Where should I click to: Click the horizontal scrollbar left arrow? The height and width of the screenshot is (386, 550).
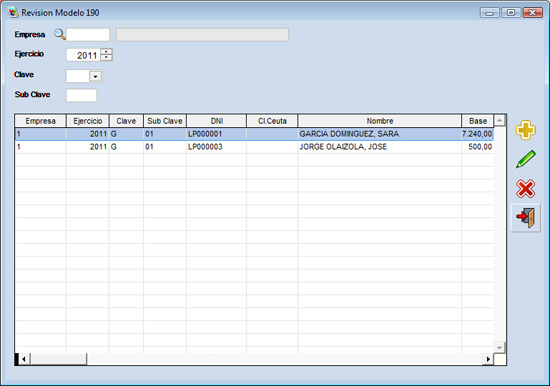coord(24,359)
